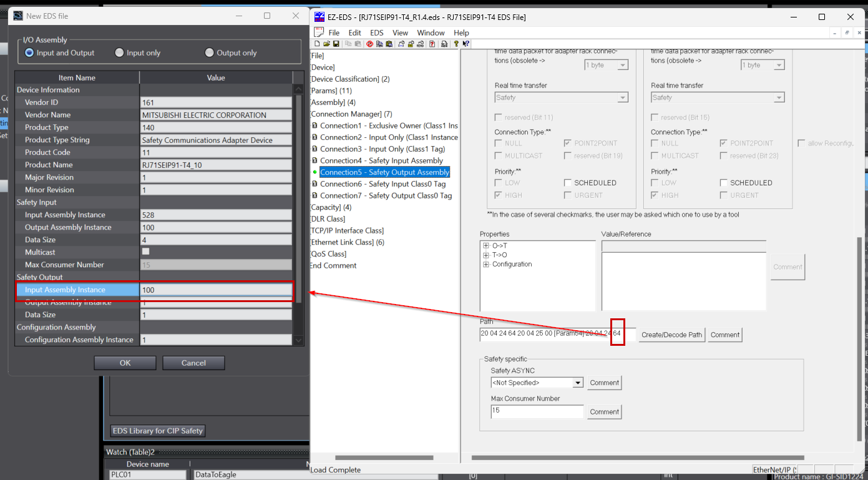Click the Copy icon in EZ-EDS toolbar

[x=348, y=44]
